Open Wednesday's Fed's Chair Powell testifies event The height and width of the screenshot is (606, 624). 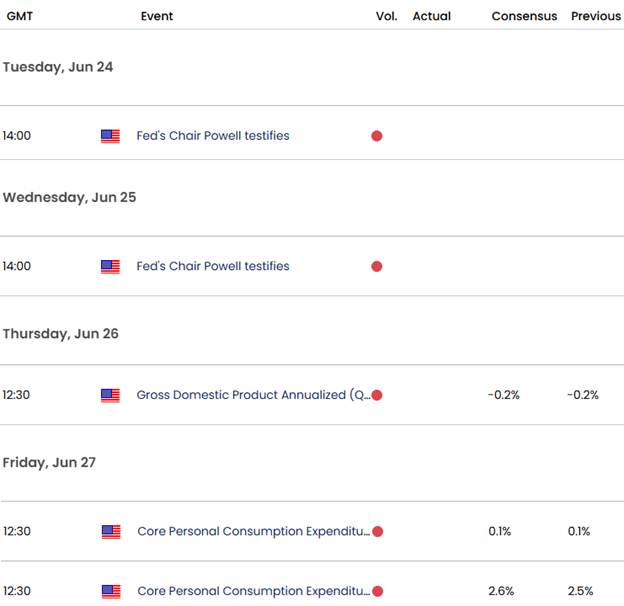coord(213,266)
